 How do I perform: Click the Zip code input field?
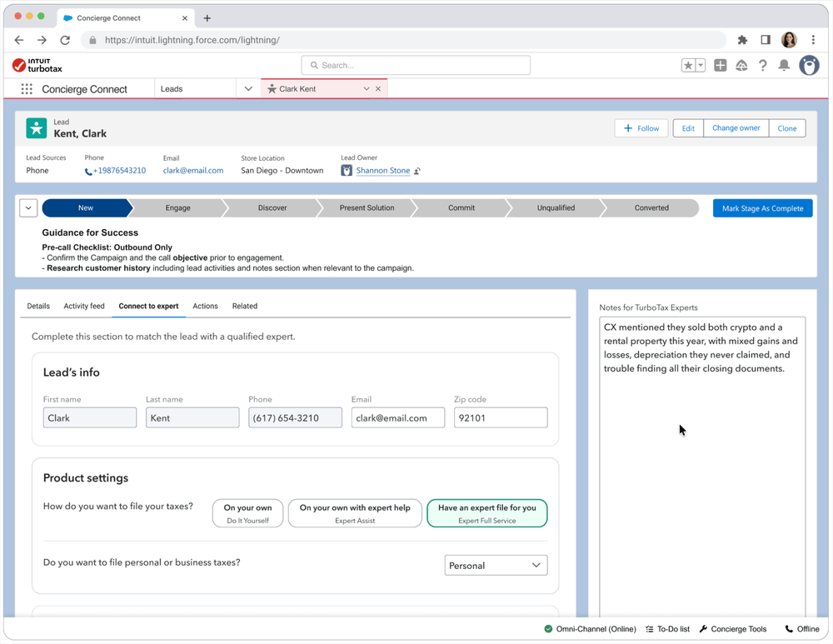tap(501, 417)
